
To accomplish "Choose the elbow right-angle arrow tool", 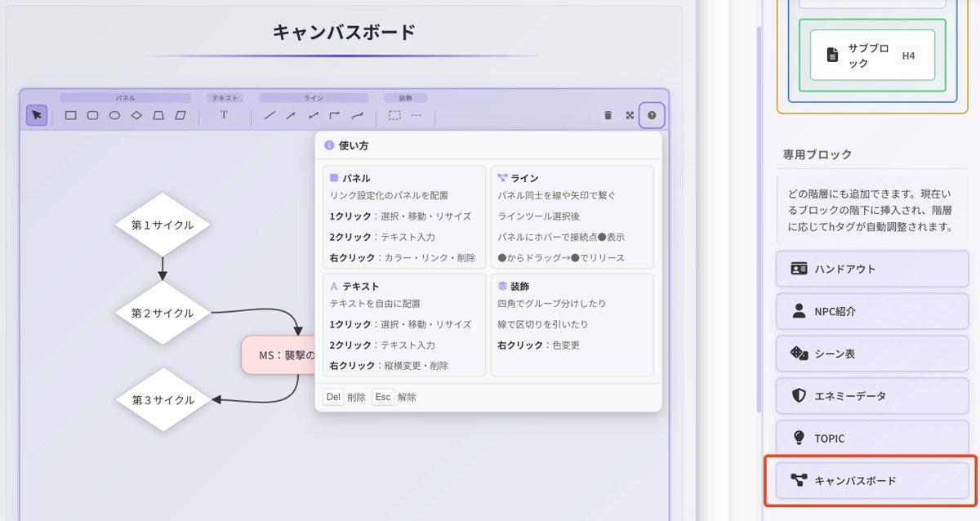I will (335, 115).
